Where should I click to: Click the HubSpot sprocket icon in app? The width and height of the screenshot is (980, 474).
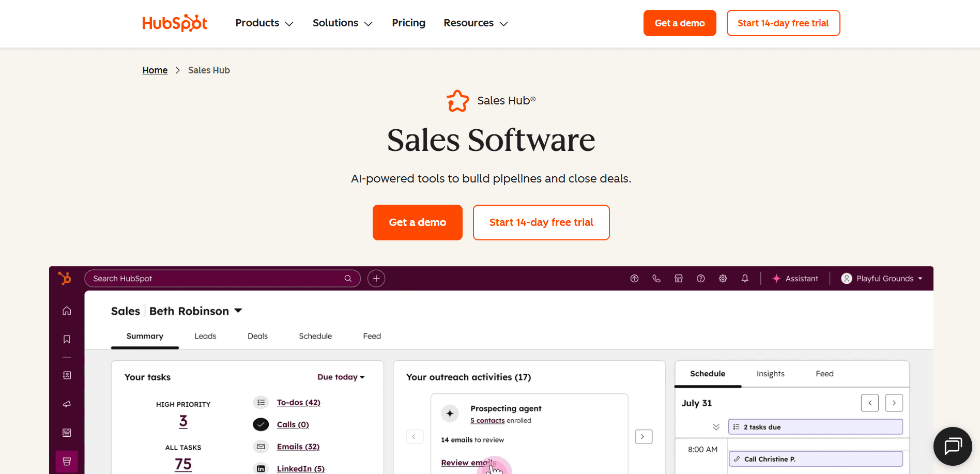[x=65, y=278]
